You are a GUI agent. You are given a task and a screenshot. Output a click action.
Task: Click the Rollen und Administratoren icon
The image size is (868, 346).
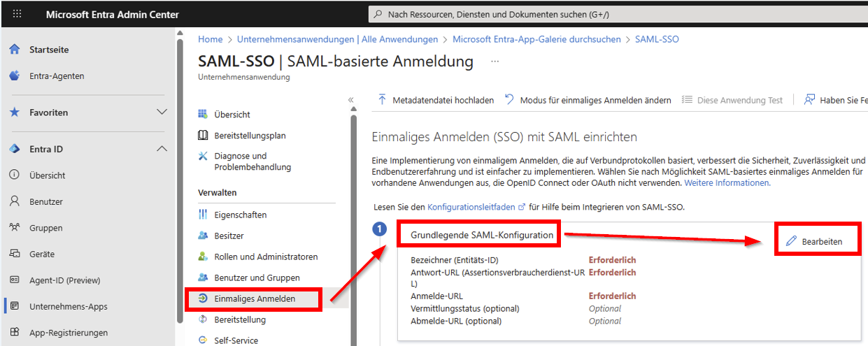203,257
